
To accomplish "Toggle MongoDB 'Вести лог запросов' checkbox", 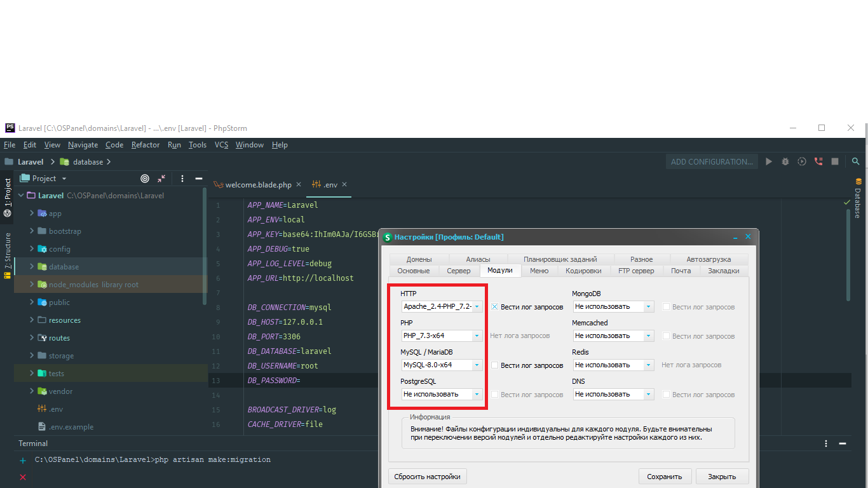I will [666, 306].
